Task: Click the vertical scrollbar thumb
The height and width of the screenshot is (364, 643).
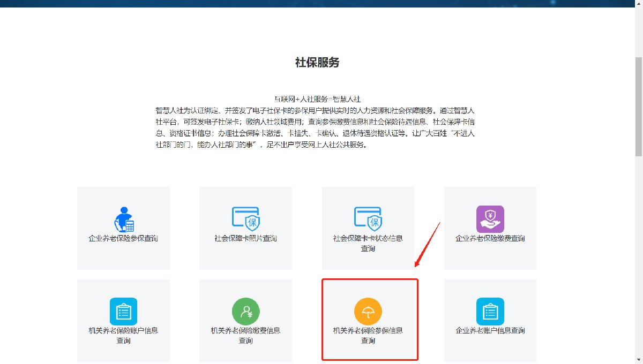Action: 638,107
